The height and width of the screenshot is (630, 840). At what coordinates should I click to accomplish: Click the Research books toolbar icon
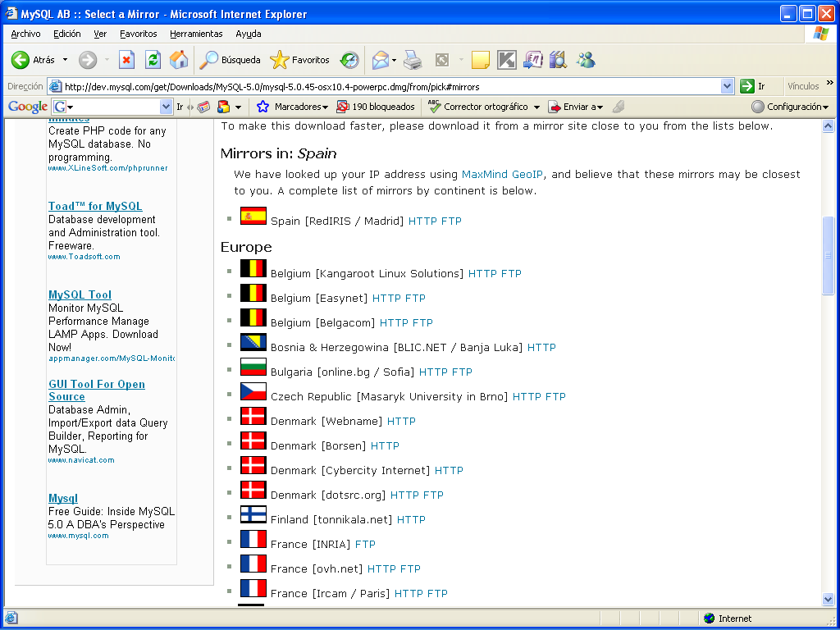point(558,60)
